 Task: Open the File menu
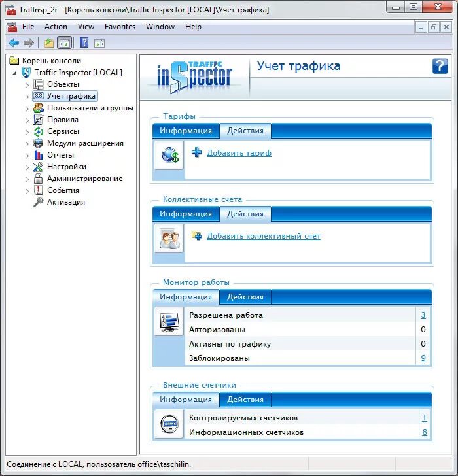[28, 27]
